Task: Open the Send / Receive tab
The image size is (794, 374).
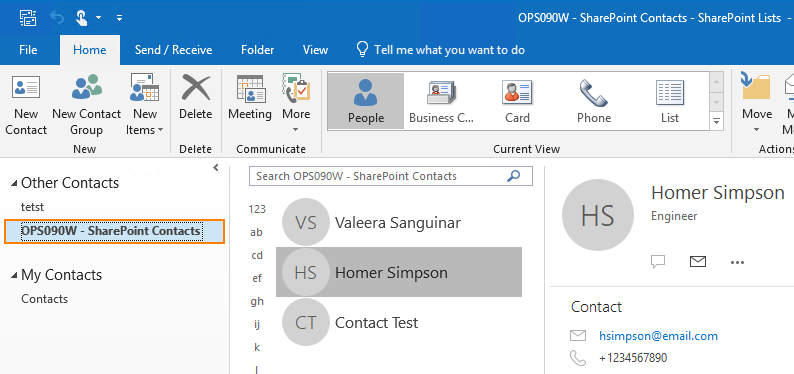Action: (x=173, y=50)
